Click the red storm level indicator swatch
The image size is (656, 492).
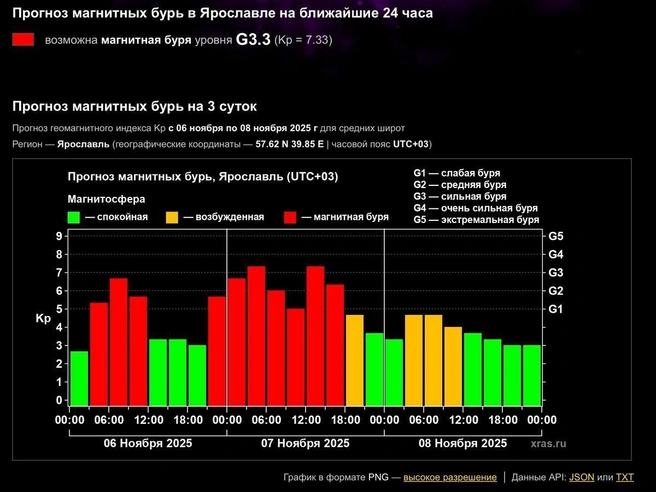23,40
